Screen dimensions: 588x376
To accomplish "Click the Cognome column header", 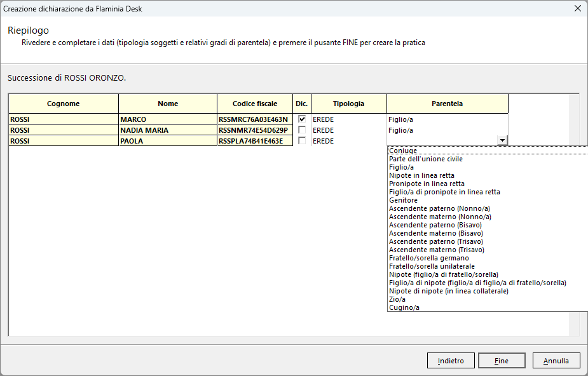I will pos(64,104).
